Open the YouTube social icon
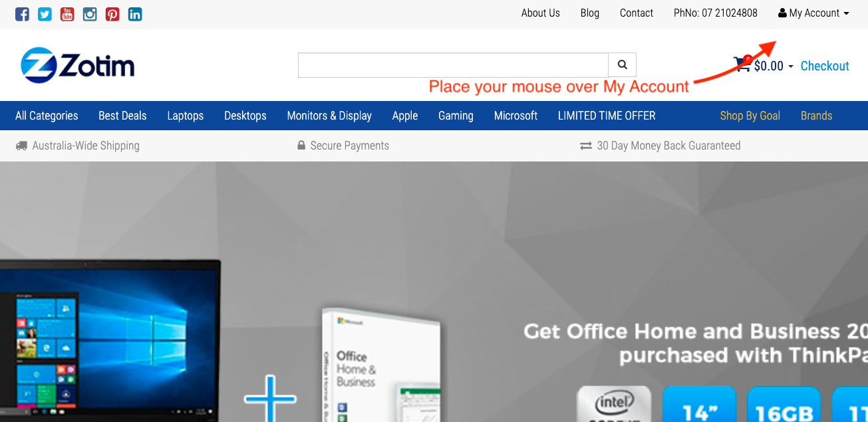868x422 pixels. (x=67, y=14)
